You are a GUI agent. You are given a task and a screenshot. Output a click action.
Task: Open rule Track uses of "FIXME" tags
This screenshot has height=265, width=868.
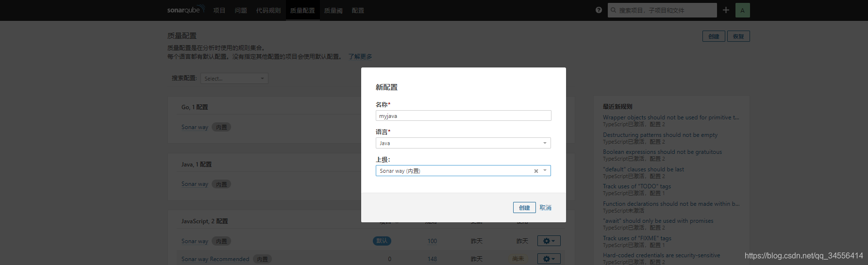(637, 238)
